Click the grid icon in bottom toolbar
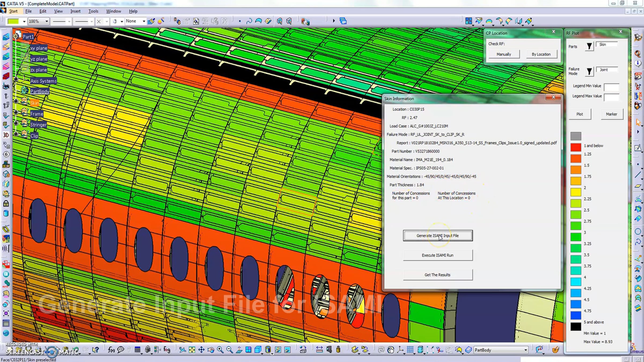Screen dimensions: 644x362 410,350
